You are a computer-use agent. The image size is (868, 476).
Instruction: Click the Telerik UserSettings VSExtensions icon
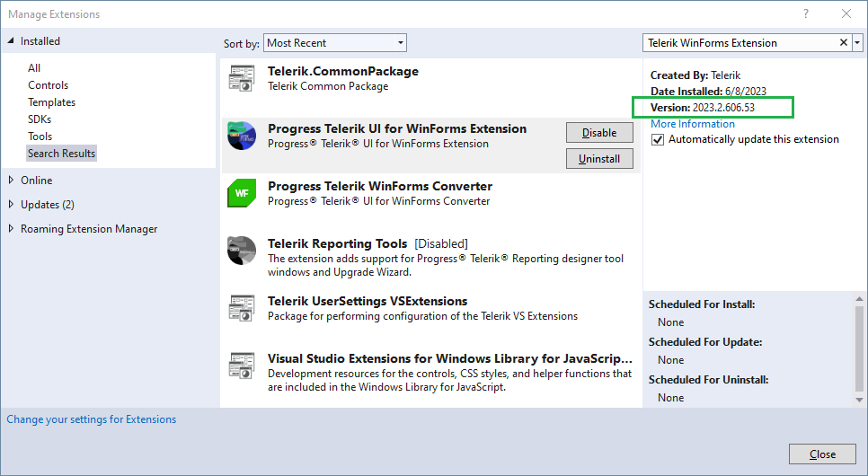click(x=242, y=308)
